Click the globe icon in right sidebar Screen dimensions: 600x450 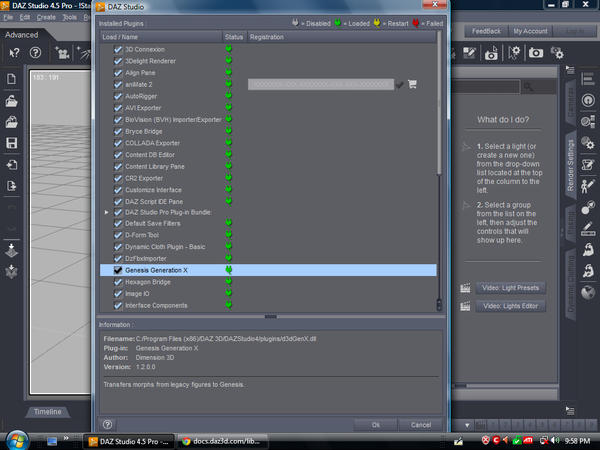tap(588, 292)
